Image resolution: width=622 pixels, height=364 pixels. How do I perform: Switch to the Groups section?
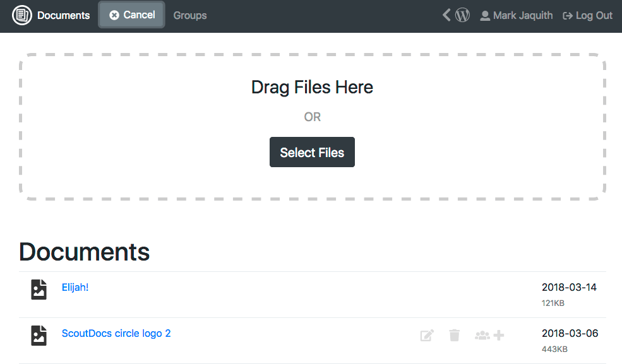pyautogui.click(x=189, y=15)
